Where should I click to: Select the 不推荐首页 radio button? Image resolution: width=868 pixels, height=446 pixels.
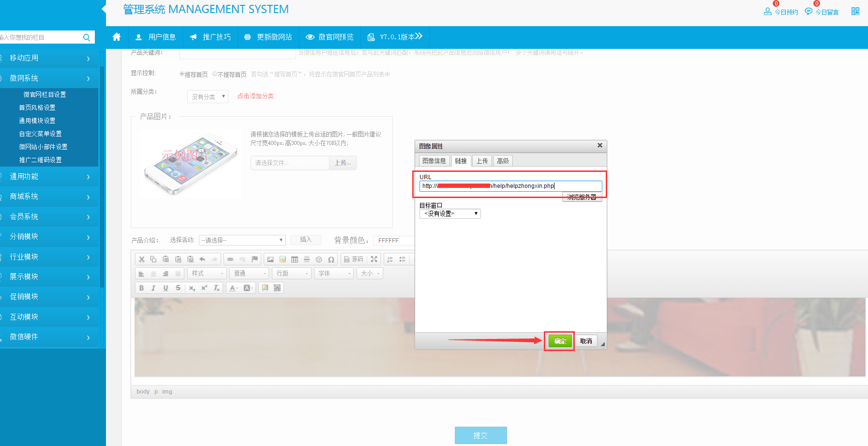pos(215,74)
